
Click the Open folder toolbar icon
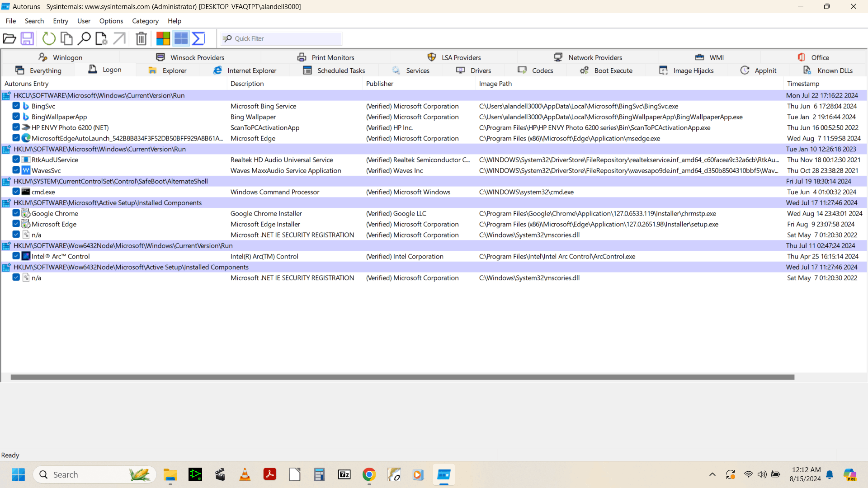[9, 39]
